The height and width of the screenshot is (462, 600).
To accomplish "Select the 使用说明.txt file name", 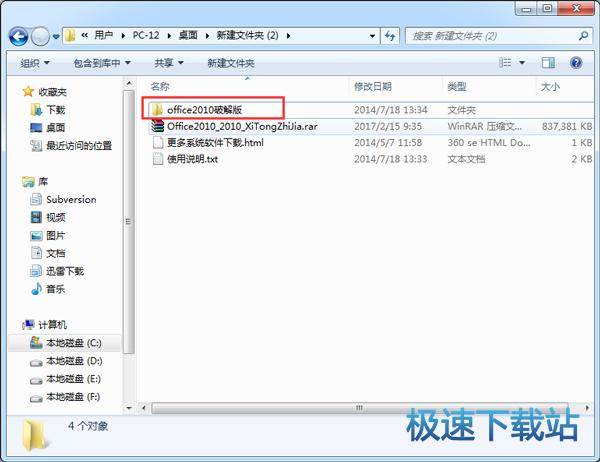I will coord(192,159).
